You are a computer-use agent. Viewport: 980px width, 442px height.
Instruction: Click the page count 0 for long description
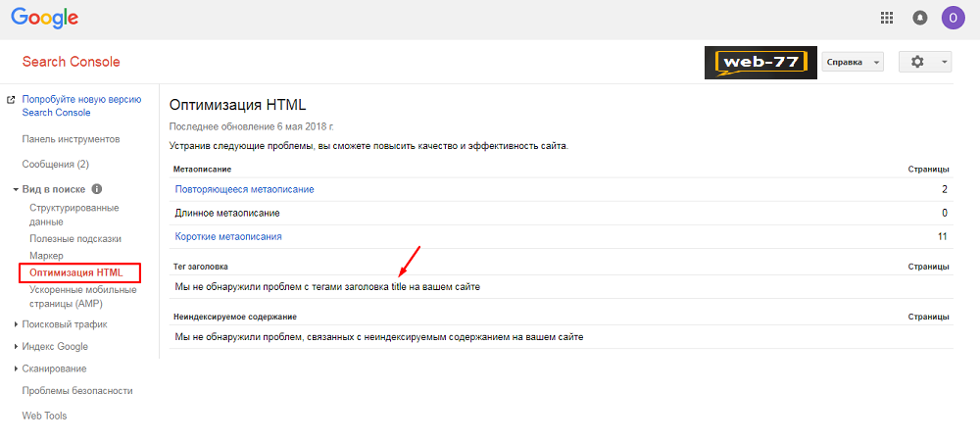[x=945, y=214]
